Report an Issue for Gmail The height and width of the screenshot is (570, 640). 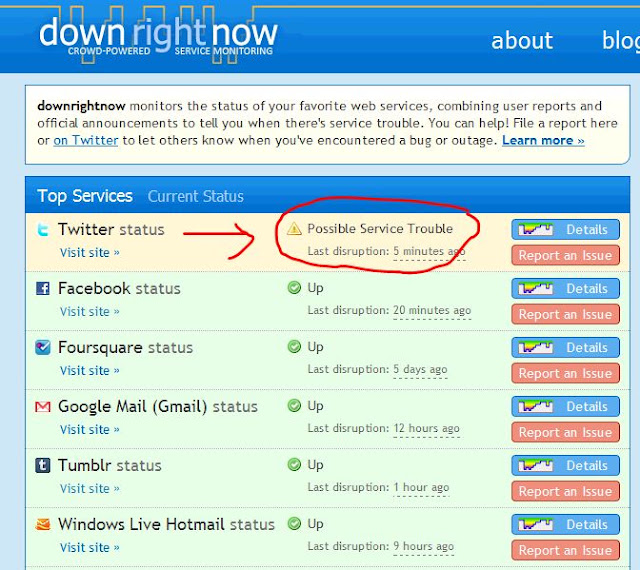(565, 432)
